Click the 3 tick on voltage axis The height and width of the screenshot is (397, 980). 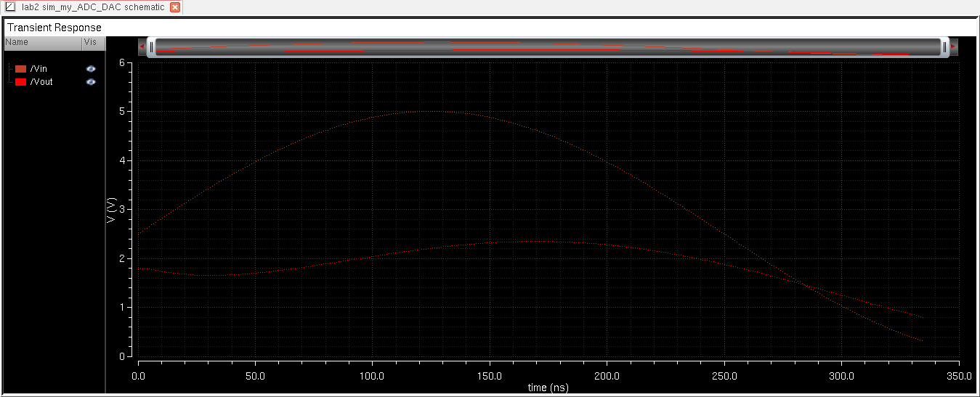[123, 210]
